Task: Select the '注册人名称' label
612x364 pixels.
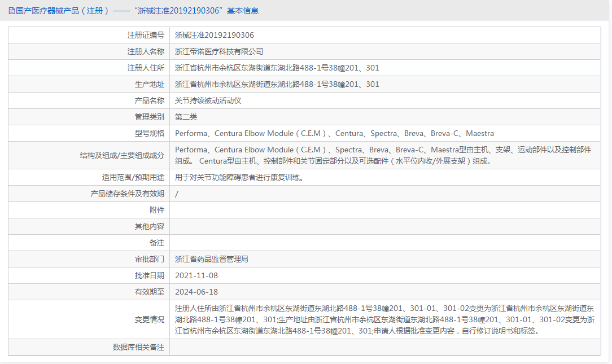Action: pyautogui.click(x=146, y=51)
